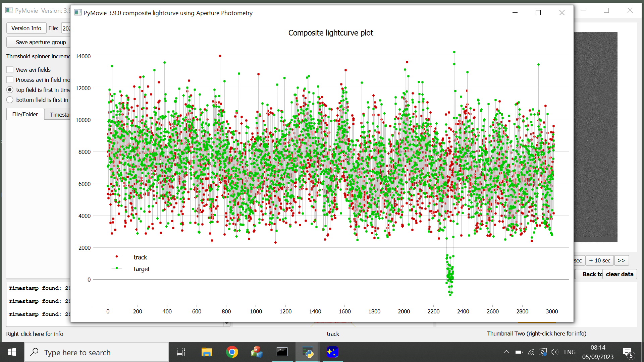Viewport: 644px width, 362px height.
Task: Open blue starry app on taskbar
Action: 332,352
